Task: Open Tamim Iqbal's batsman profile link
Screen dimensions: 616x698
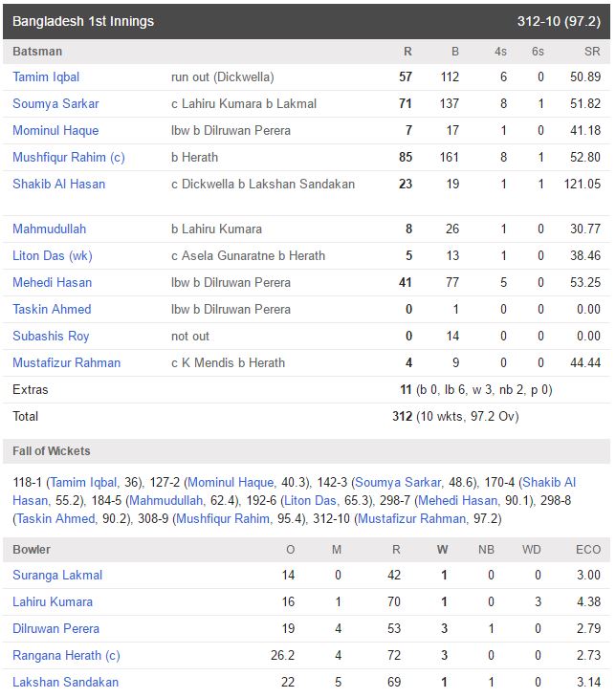Action: tap(46, 77)
